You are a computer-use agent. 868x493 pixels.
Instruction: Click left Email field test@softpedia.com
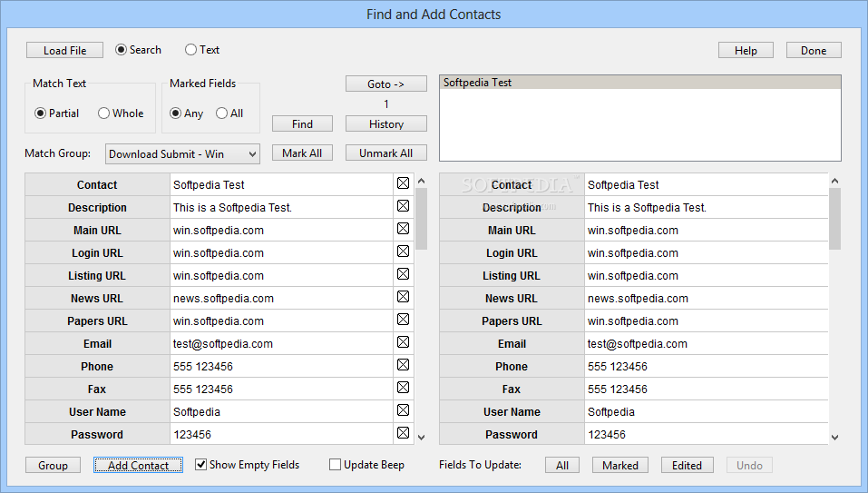[281, 343]
